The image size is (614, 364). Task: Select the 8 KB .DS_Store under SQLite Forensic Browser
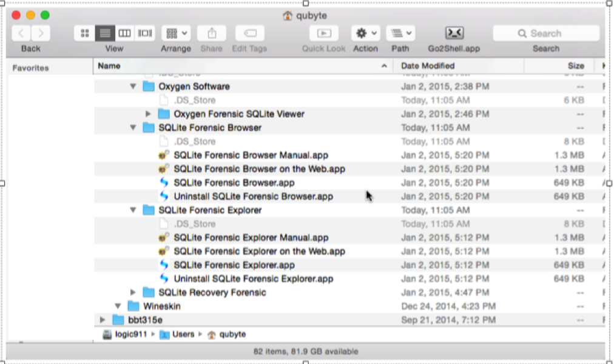195,141
